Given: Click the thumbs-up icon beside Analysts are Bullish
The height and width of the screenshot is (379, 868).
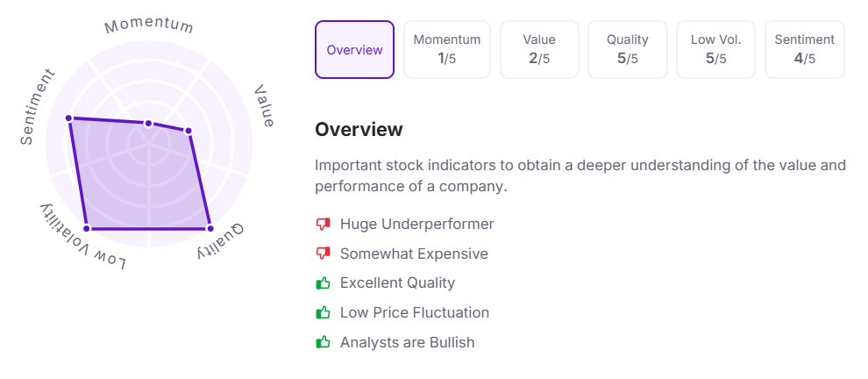Looking at the screenshot, I should [323, 342].
